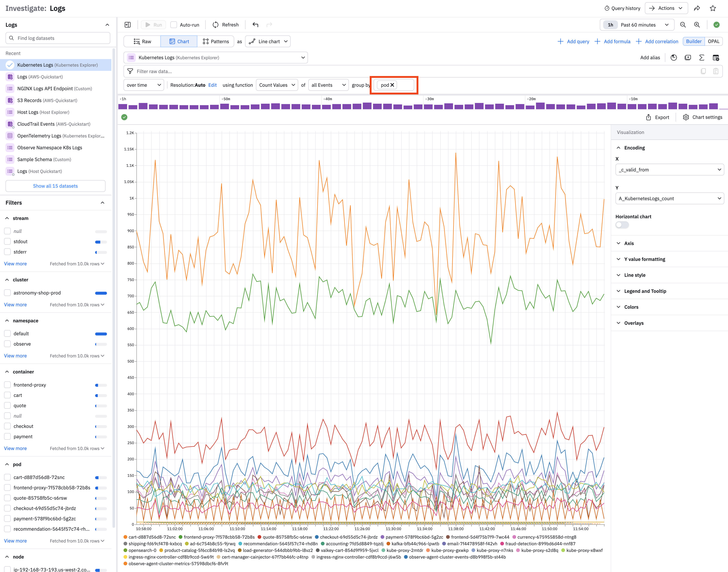The height and width of the screenshot is (572, 728).
Task: Switch to the OPAL editor tab
Action: pyautogui.click(x=713, y=42)
